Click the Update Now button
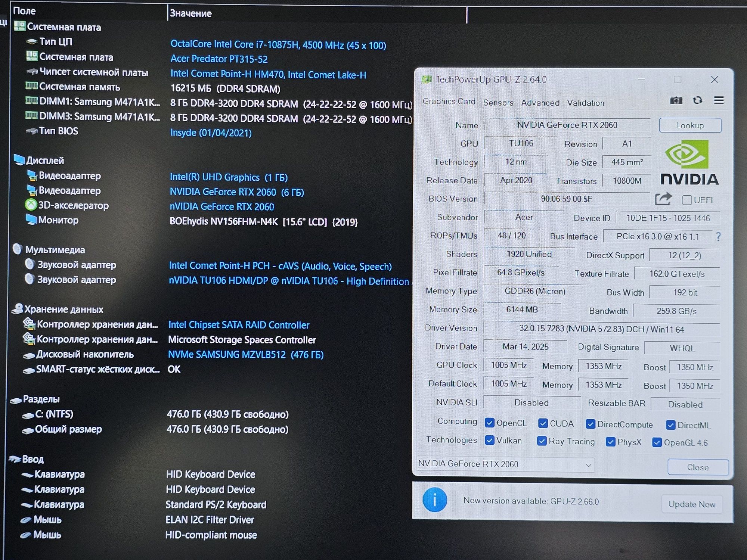The width and height of the screenshot is (747, 560). point(691,504)
